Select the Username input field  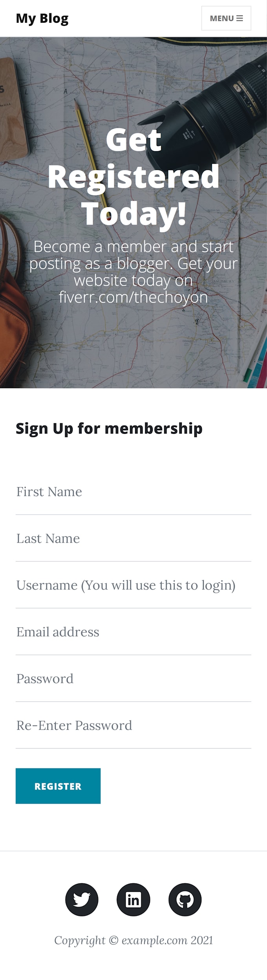tap(133, 585)
